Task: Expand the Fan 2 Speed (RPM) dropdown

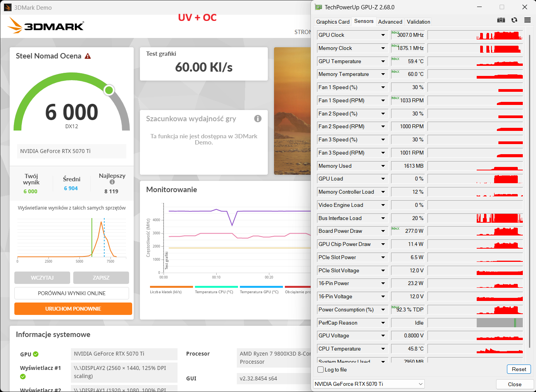Action: click(x=383, y=126)
